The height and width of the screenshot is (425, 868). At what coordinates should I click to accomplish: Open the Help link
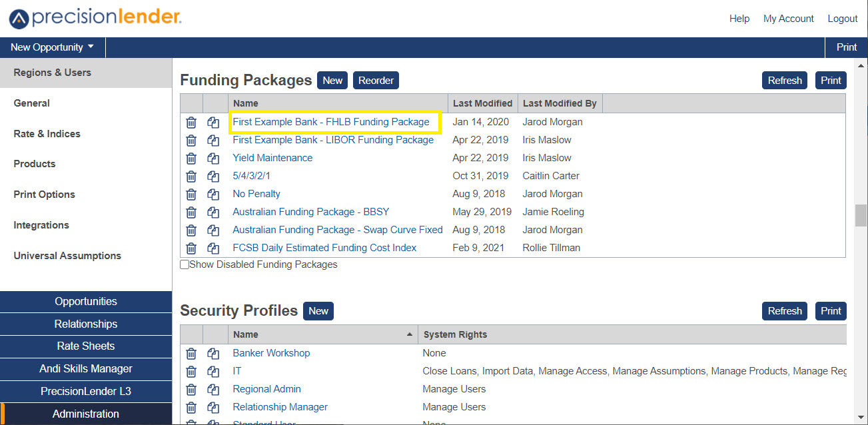coord(739,19)
